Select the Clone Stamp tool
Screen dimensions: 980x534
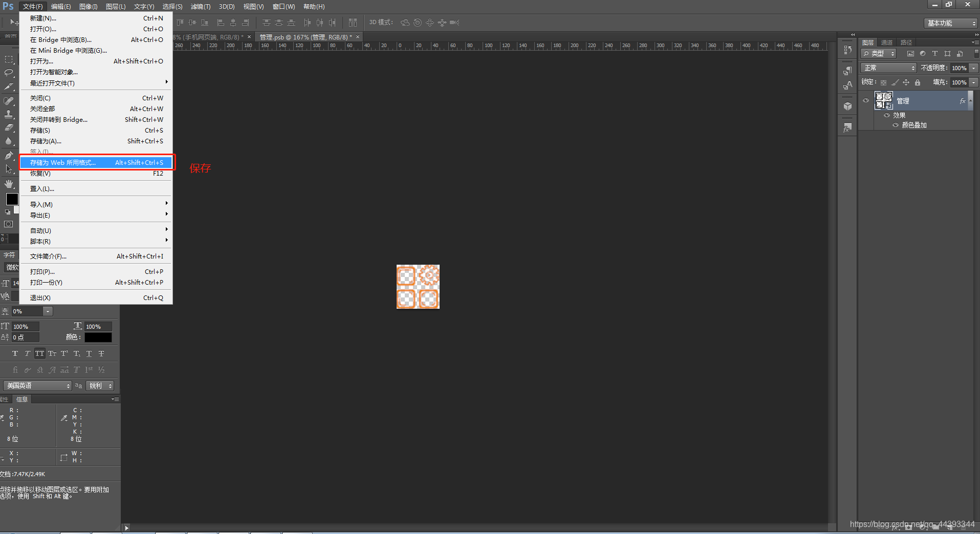coord(9,114)
